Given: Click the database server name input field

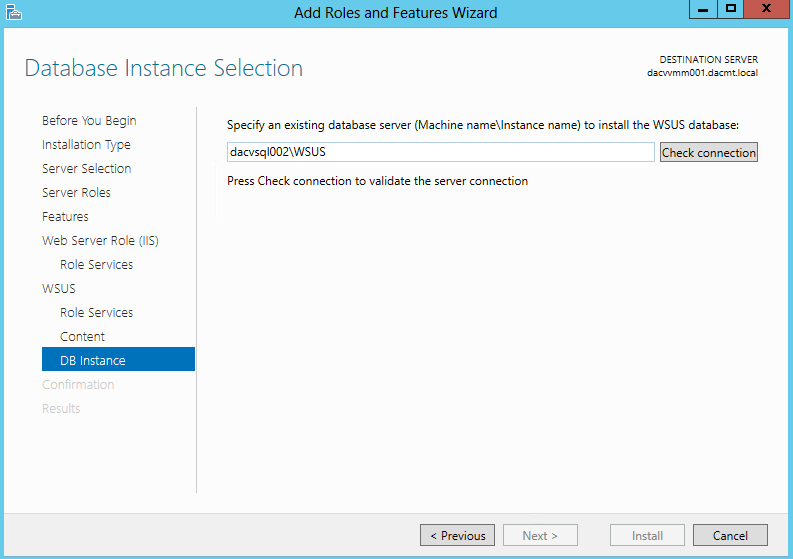Looking at the screenshot, I should [x=440, y=152].
